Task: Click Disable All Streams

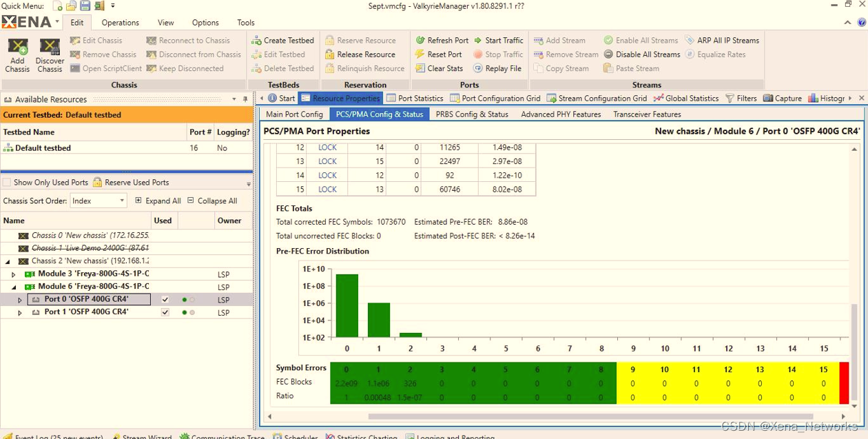Action: click(642, 54)
